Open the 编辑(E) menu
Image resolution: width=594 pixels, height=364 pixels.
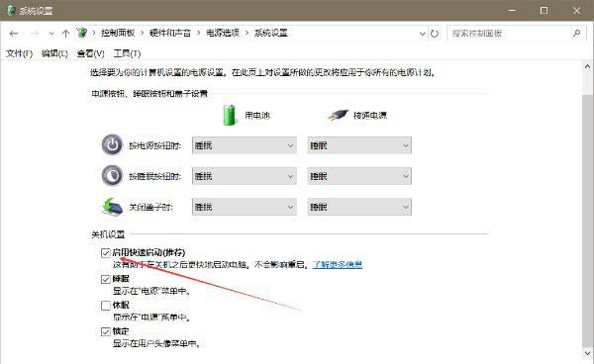[x=54, y=53]
